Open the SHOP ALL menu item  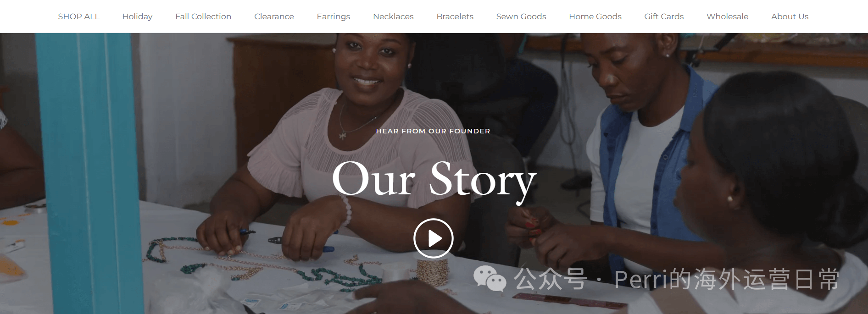[78, 17]
